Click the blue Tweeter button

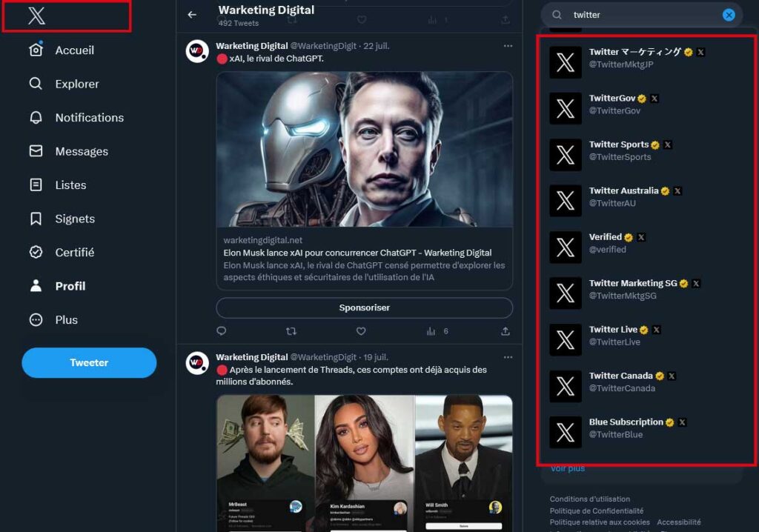89,362
